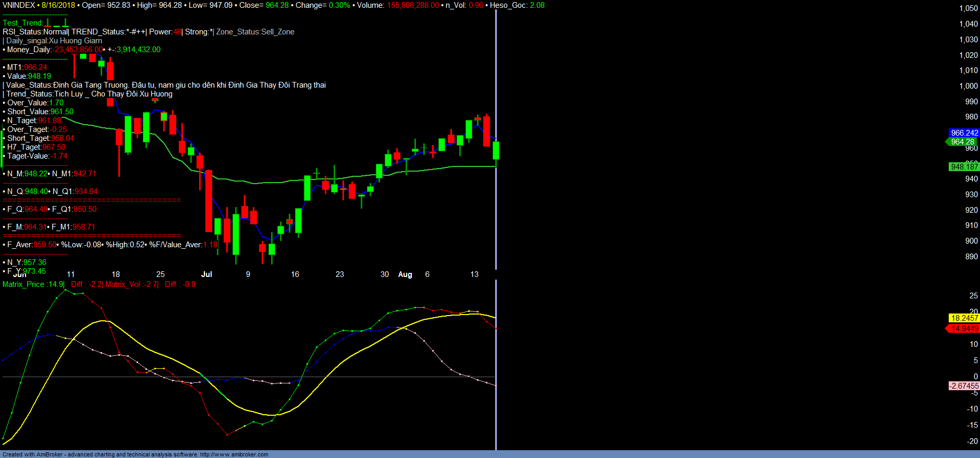The image size is (980, 458).
Task: Click the Trend_Status Tich Luy text line
Action: (x=89, y=94)
